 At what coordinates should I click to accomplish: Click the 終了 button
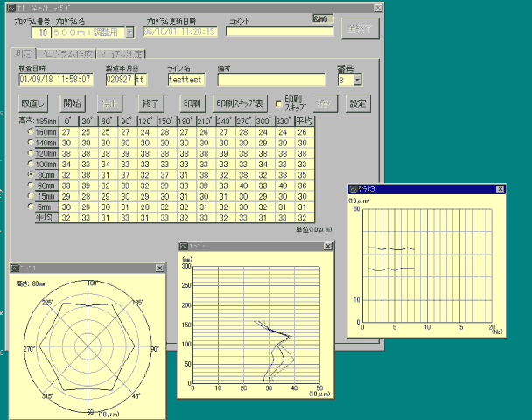[151, 103]
